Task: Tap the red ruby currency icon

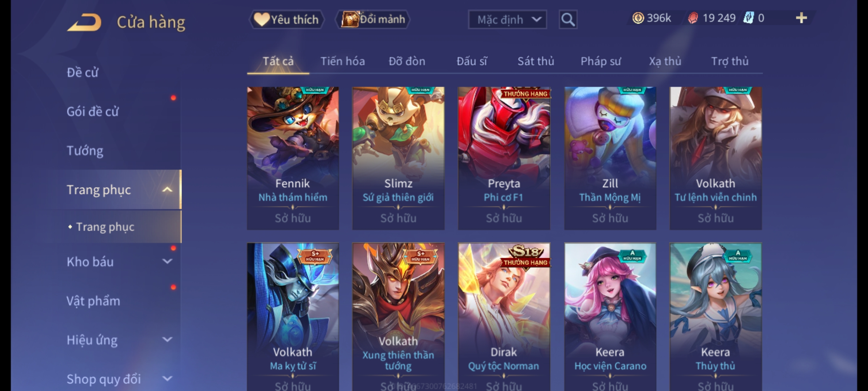Action: tap(693, 18)
